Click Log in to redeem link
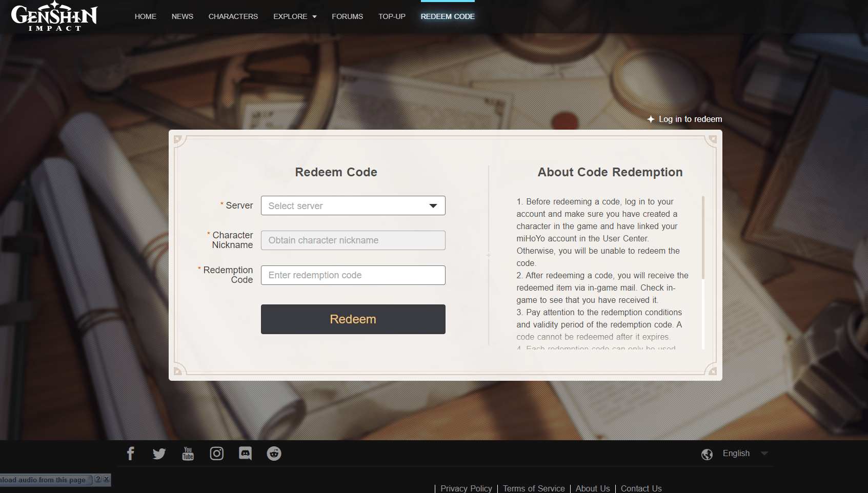 [691, 119]
